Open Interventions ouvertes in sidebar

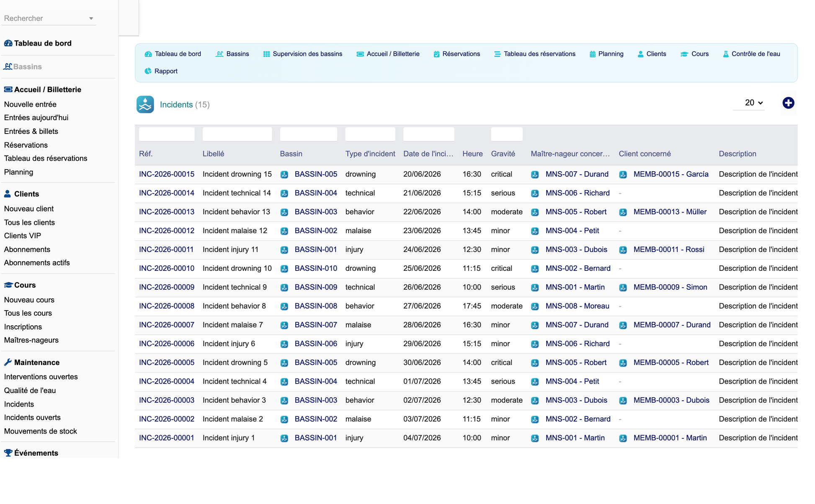pos(41,377)
